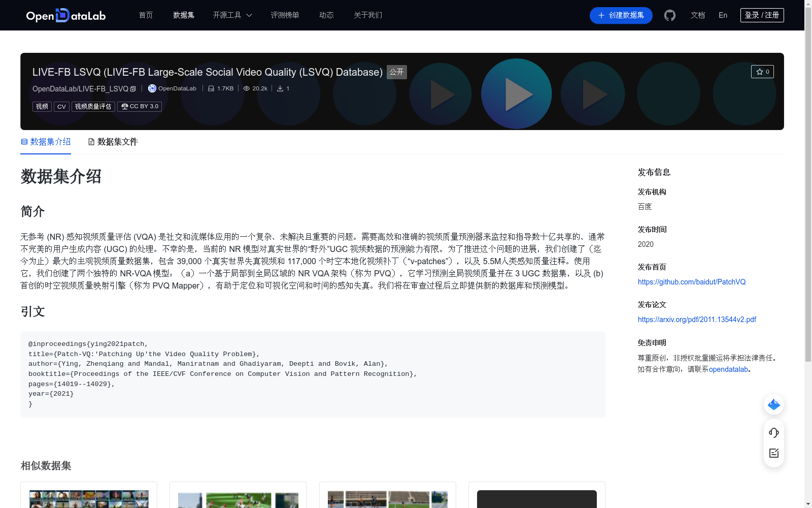Expand the 开源工具 dropdown menu
The width and height of the screenshot is (812, 508).
click(x=232, y=15)
